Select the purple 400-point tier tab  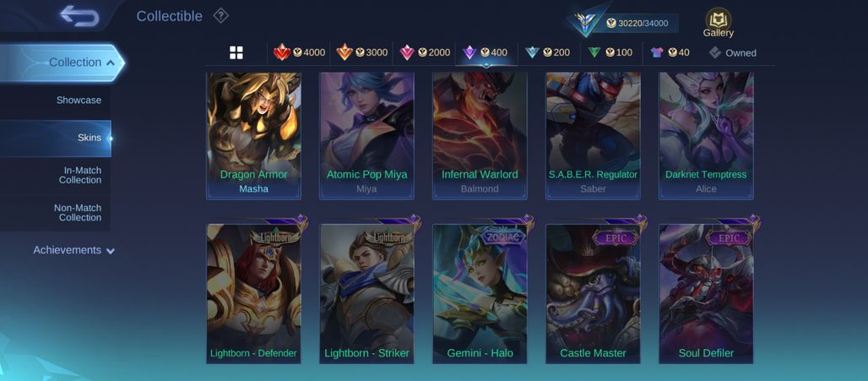tap(485, 52)
